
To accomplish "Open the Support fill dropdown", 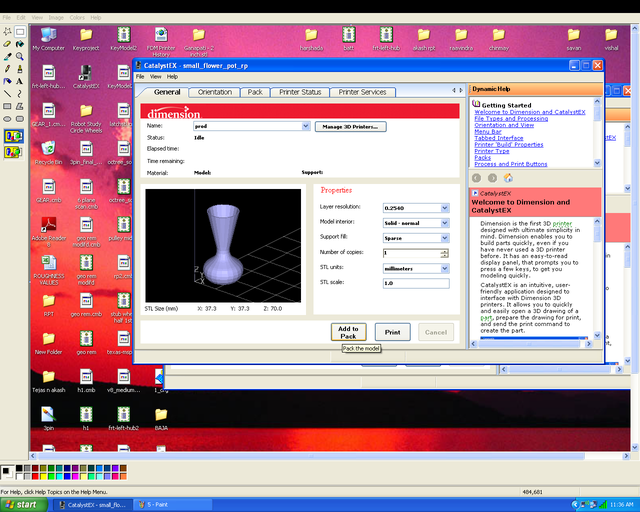I will coord(445,238).
